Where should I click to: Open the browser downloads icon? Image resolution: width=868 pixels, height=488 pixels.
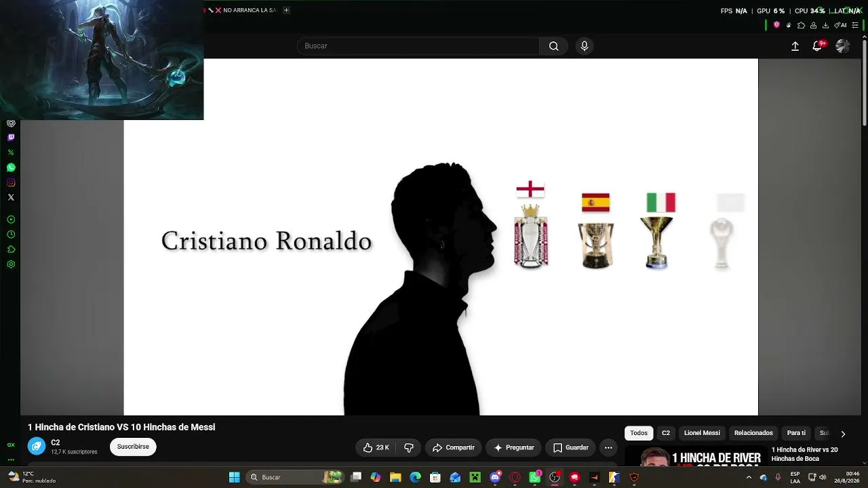[x=825, y=25]
